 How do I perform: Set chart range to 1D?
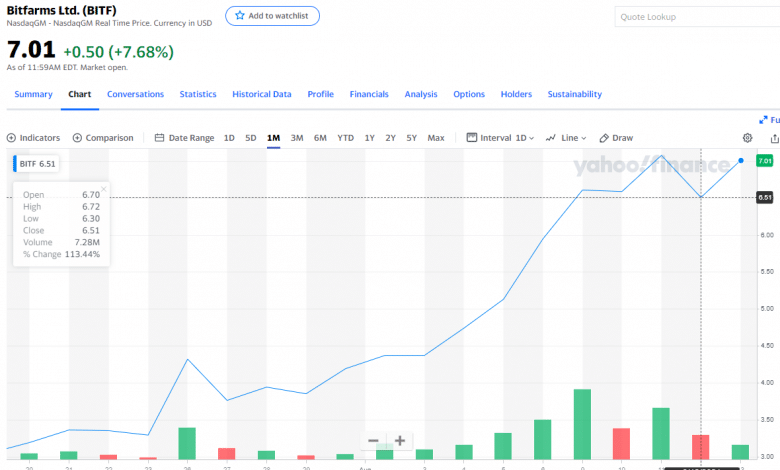(229, 138)
